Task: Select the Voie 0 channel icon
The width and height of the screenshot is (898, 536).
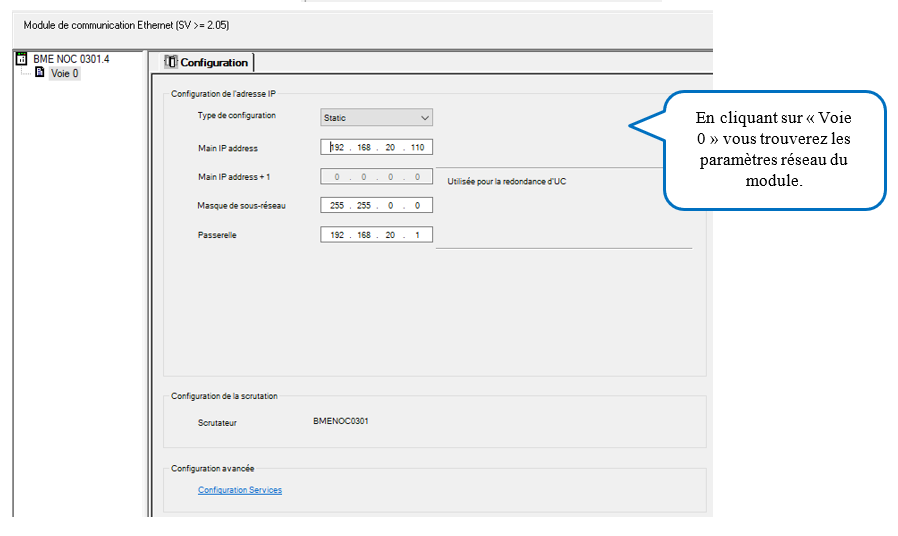Action: (40, 73)
